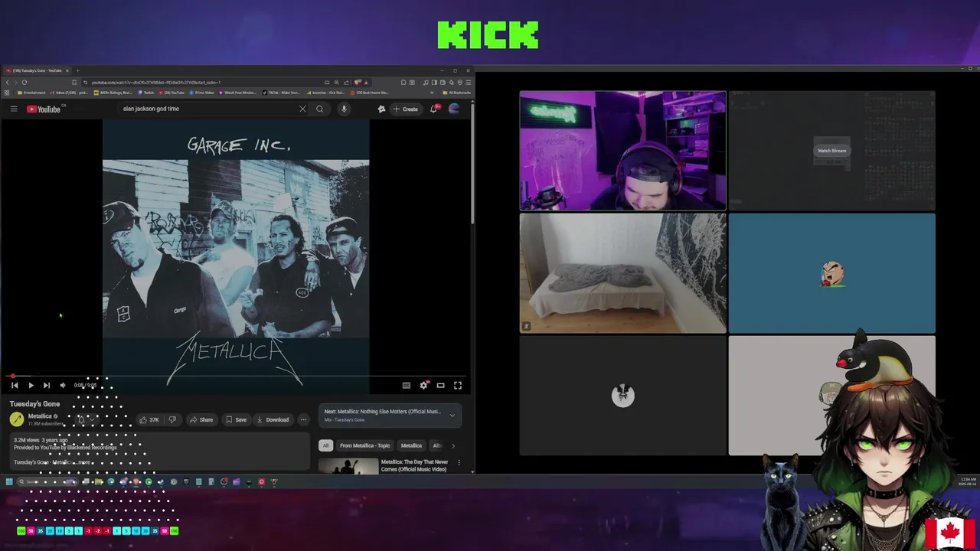The width and height of the screenshot is (980, 551).
Task: Play the Tuesday's Gone video
Action: [x=31, y=385]
